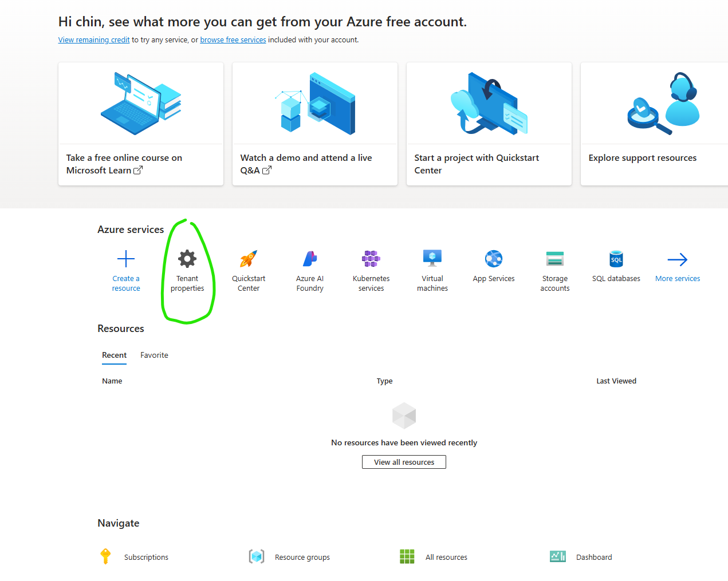Open the Create a resource label link
728x581 pixels.
(x=126, y=283)
